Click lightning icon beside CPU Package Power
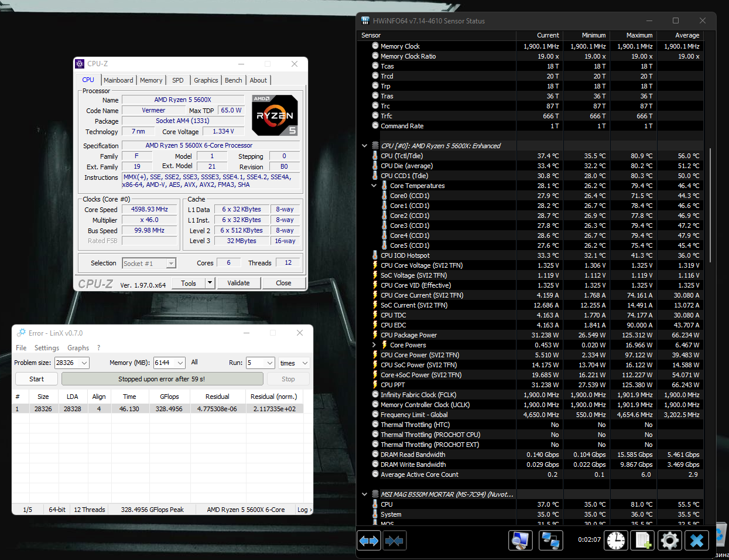 pos(375,335)
